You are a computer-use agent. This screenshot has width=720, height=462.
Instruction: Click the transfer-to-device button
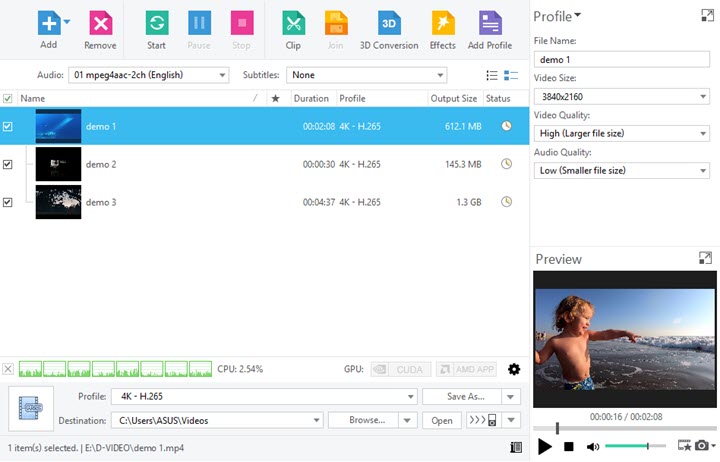pyautogui.click(x=483, y=420)
